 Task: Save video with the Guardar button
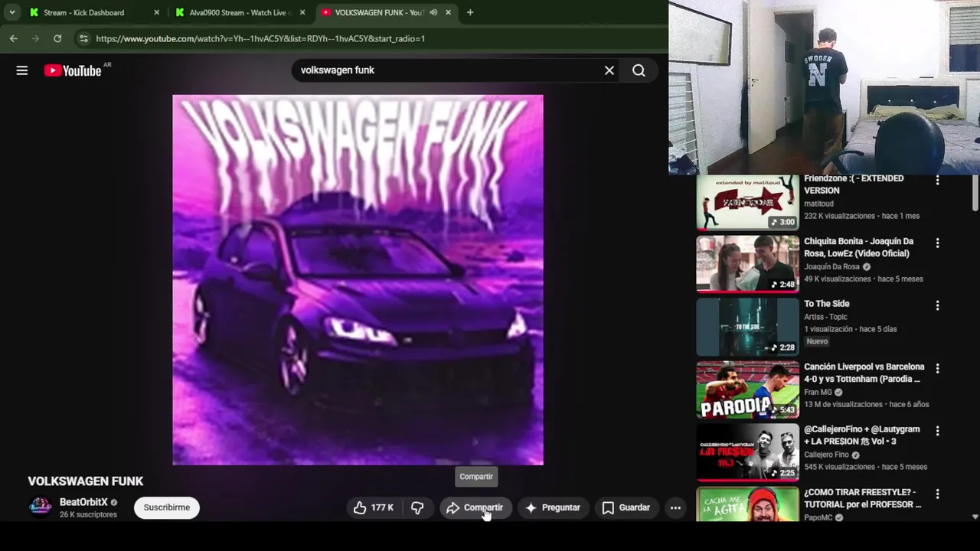pos(626,507)
